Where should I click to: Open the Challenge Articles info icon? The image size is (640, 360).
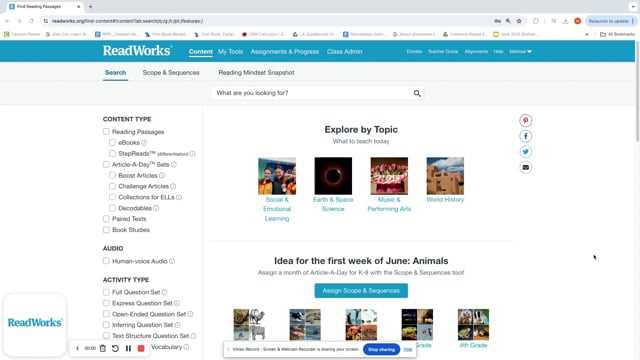(x=173, y=186)
